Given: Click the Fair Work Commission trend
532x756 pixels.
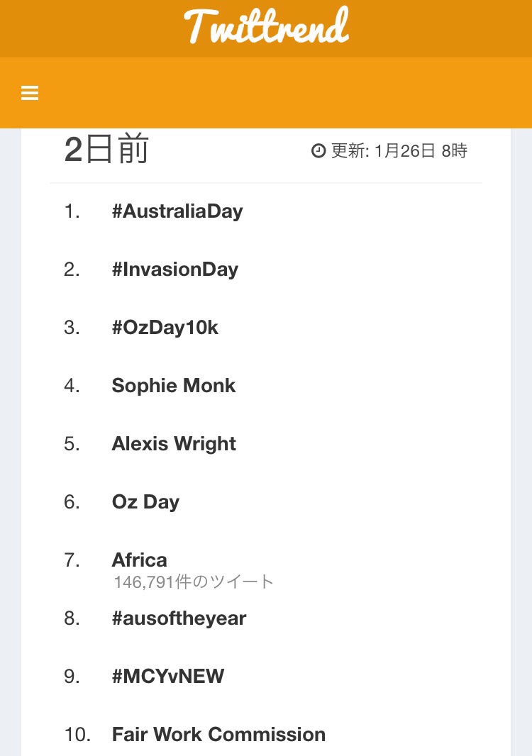Looking at the screenshot, I should click(218, 735).
